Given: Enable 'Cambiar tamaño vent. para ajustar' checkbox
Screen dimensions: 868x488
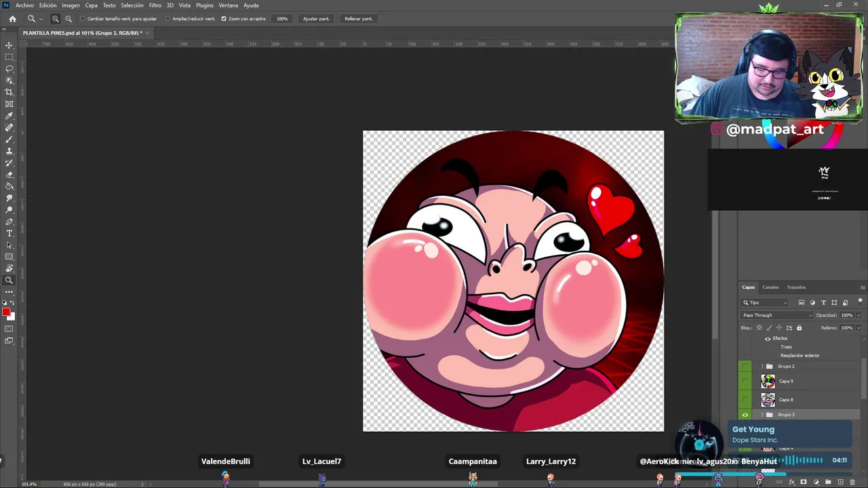Looking at the screenshot, I should (83, 19).
